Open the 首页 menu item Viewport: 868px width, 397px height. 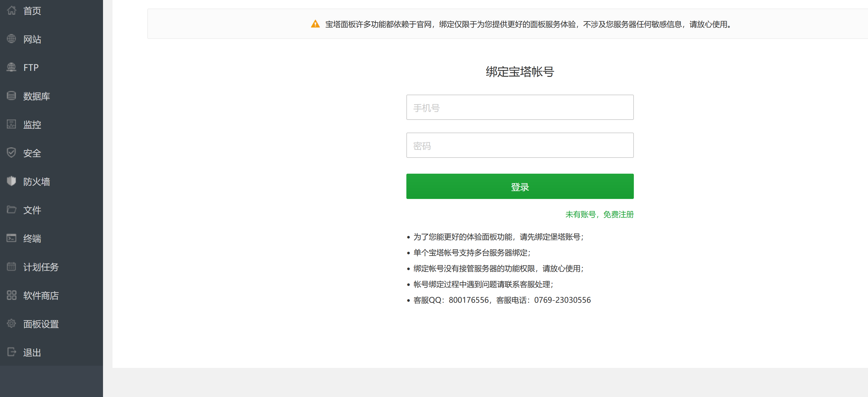(x=32, y=11)
